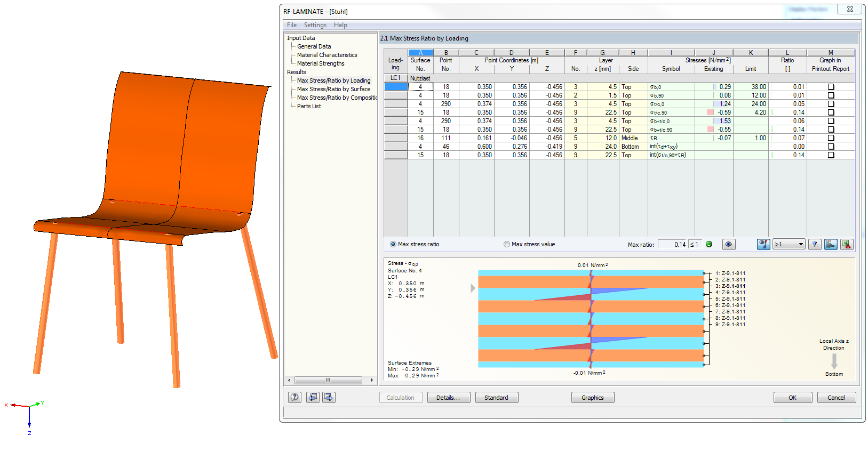Click the Results tree heading
The height and width of the screenshot is (476, 868).
click(297, 72)
